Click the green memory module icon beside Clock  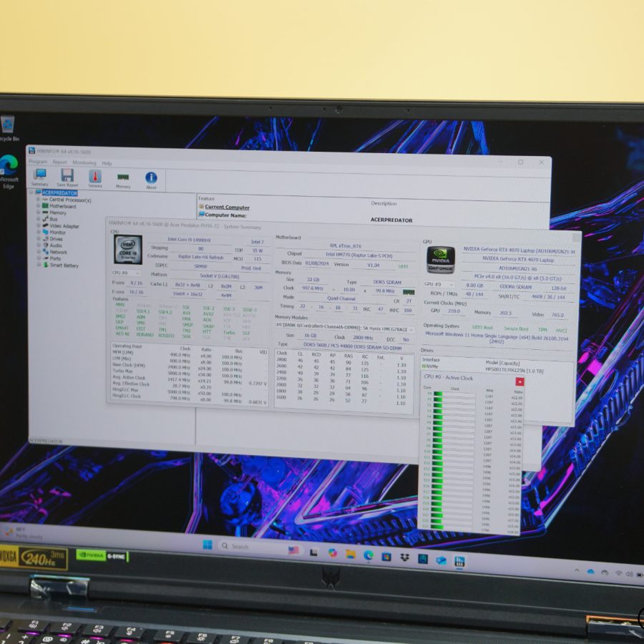[409, 292]
